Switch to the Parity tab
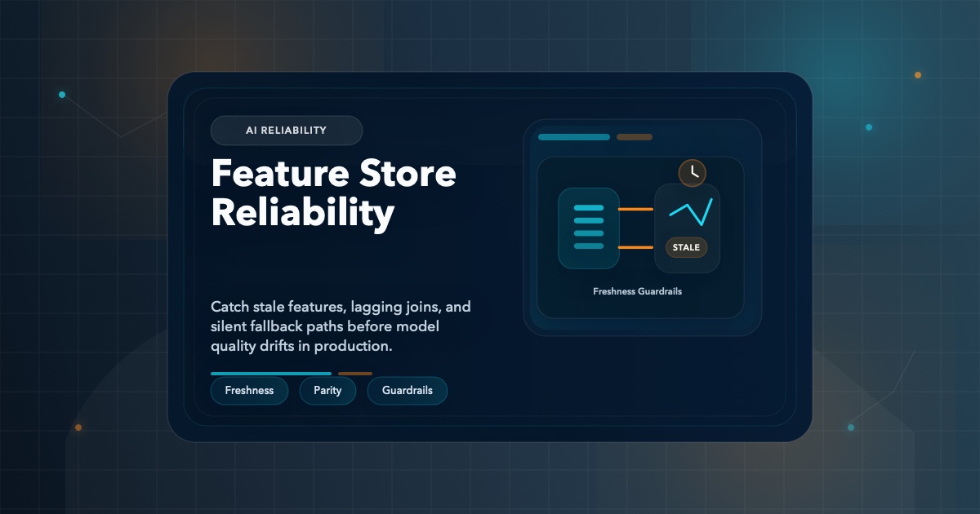Image resolution: width=980 pixels, height=514 pixels. [327, 391]
